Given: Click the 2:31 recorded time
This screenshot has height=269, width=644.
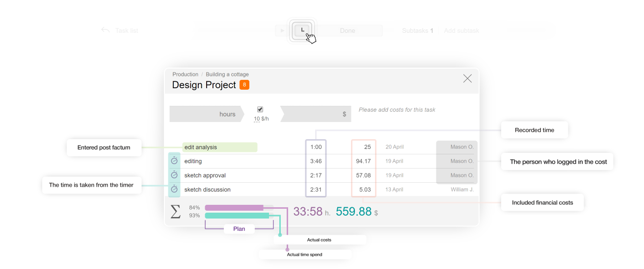Looking at the screenshot, I should 316,190.
